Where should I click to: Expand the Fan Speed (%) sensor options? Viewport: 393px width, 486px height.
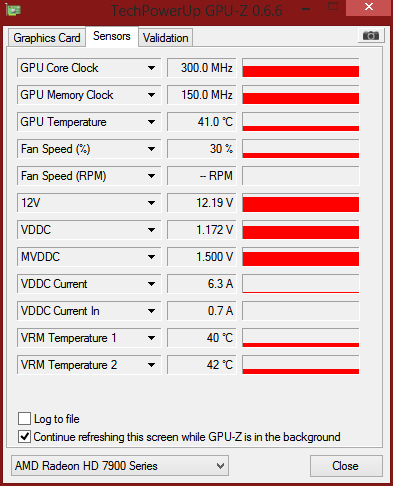[151, 149]
